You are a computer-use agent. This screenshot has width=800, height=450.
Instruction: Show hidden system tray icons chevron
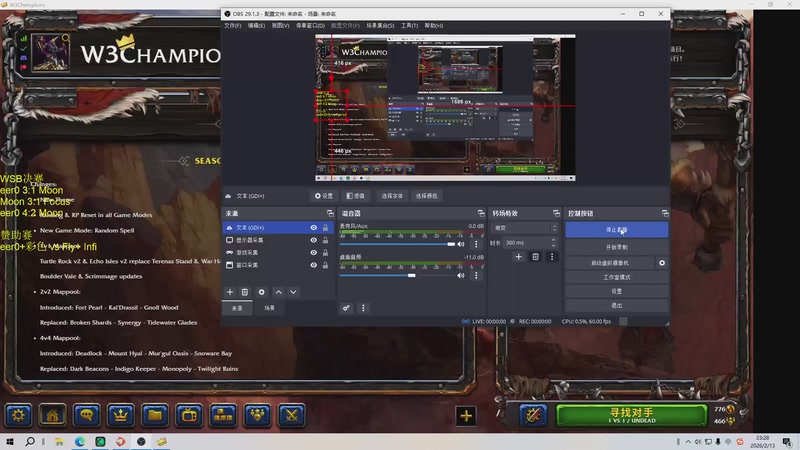tap(688, 441)
